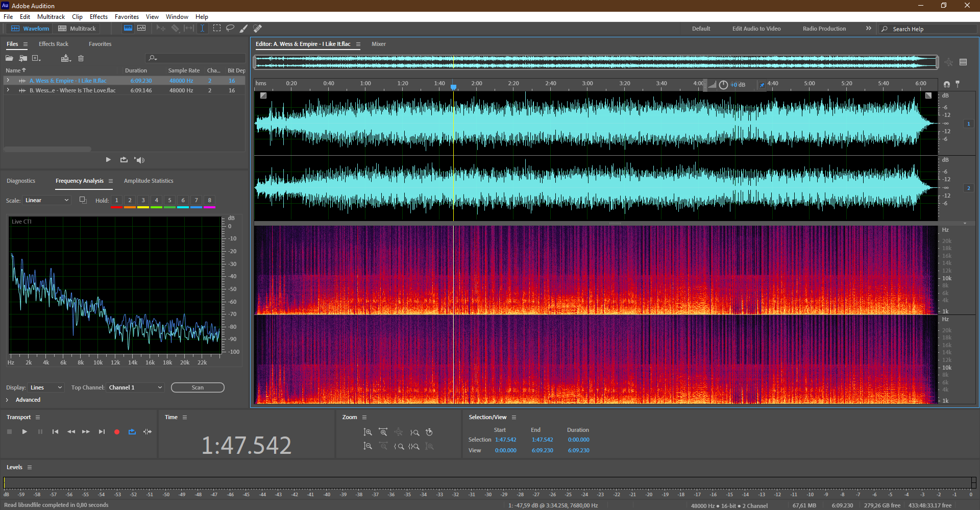Image resolution: width=980 pixels, height=510 pixels.
Task: Open the Display Lines dropdown
Action: pyautogui.click(x=46, y=387)
